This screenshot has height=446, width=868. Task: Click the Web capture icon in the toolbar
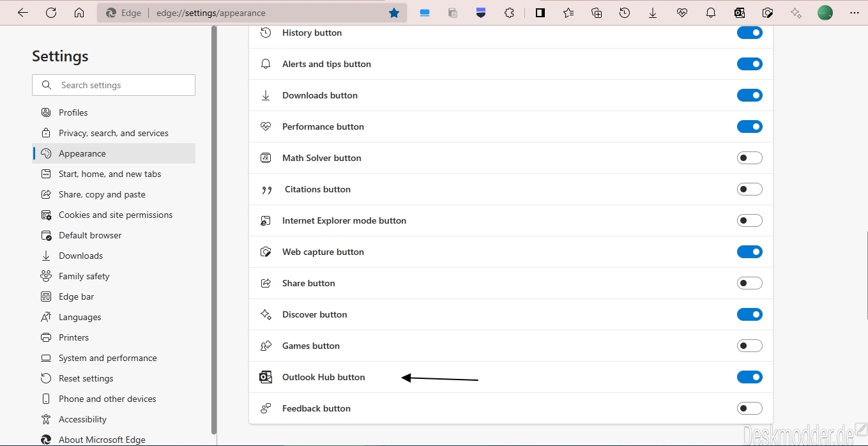[x=768, y=13]
